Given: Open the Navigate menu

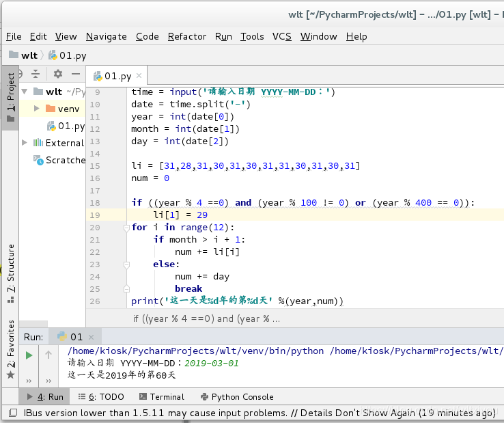Looking at the screenshot, I should click(x=107, y=36).
